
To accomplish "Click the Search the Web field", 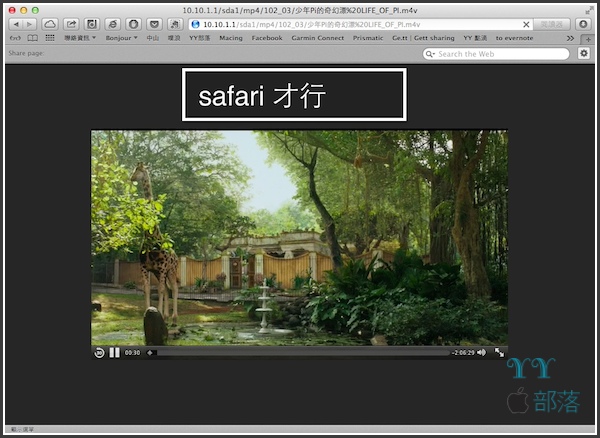I will [496, 54].
